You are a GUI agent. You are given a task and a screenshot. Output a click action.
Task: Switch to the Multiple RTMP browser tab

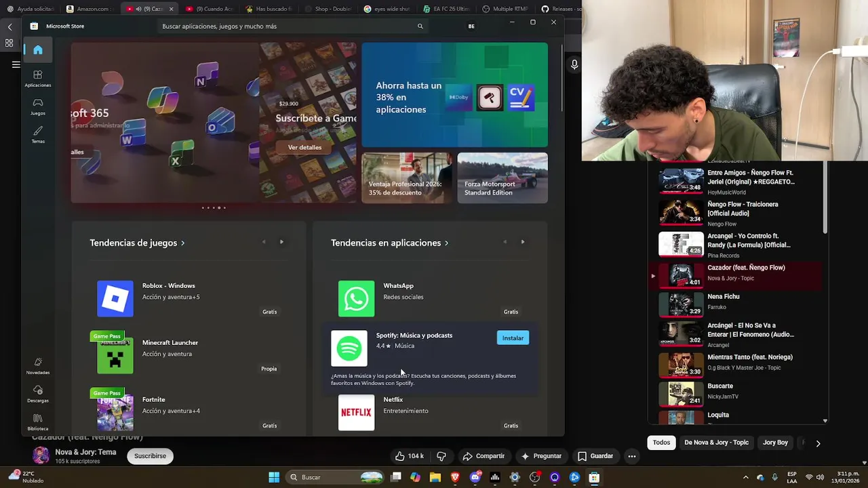coord(505,9)
